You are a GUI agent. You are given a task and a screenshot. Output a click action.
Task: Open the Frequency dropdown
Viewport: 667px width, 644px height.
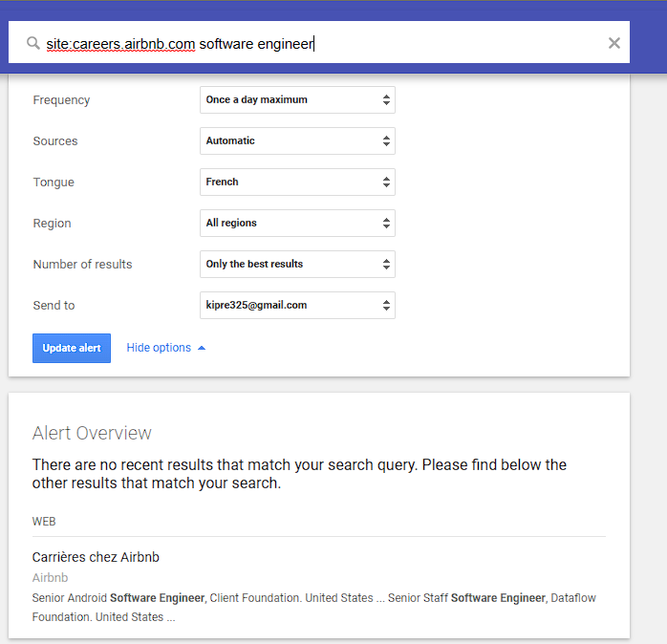[x=296, y=100]
